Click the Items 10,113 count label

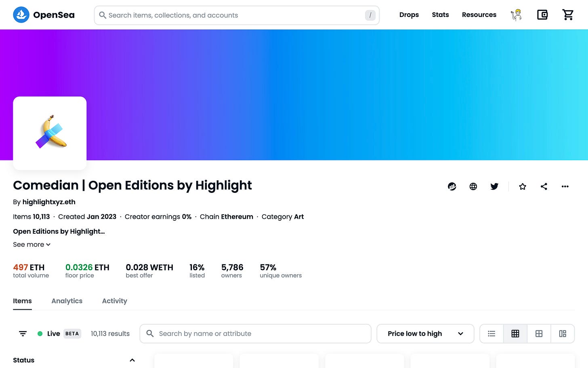tap(31, 217)
